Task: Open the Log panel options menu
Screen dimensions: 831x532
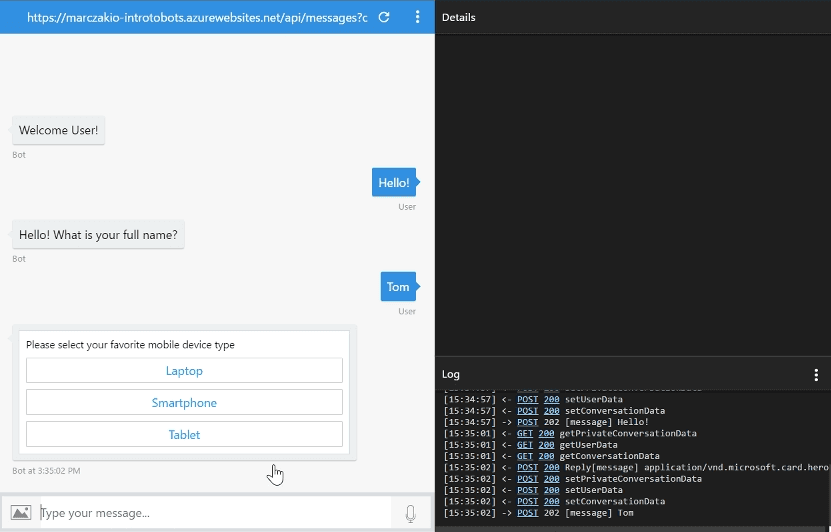Action: [x=816, y=375]
